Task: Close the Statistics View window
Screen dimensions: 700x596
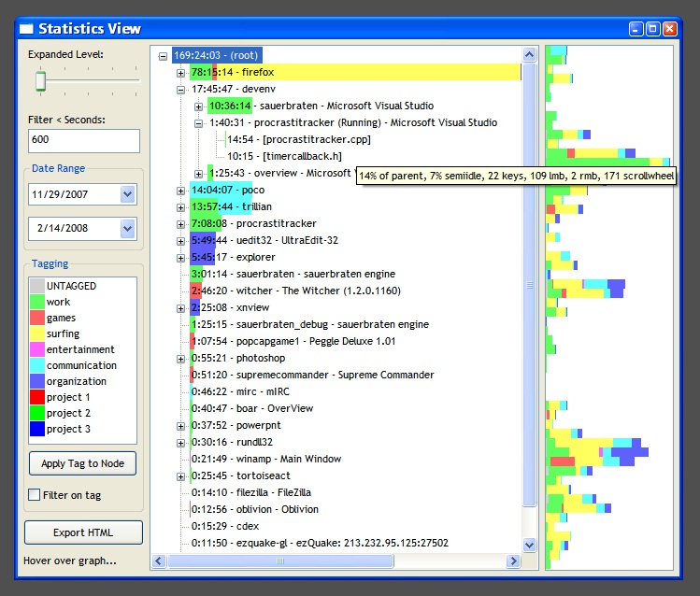Action: (x=670, y=29)
